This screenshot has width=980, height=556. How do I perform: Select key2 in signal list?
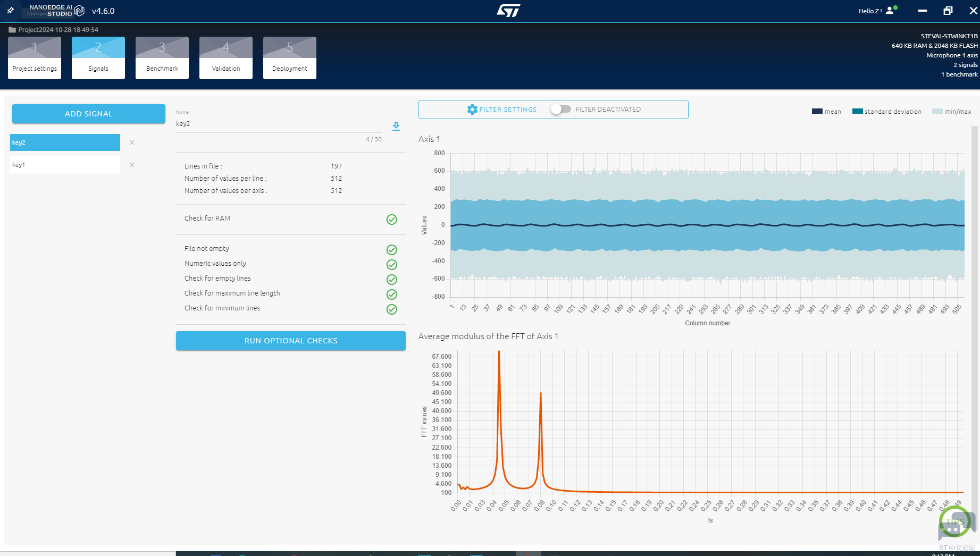[65, 142]
